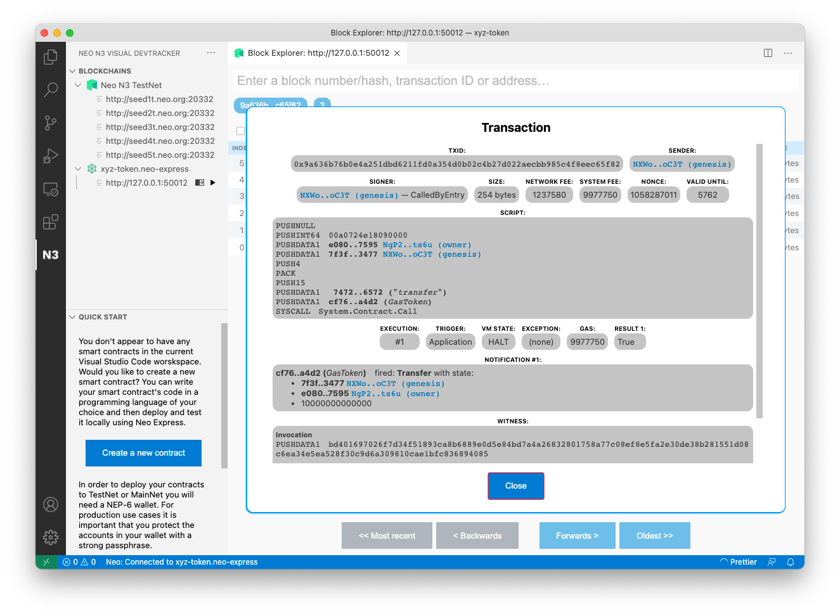840x616 pixels.
Task: Select the N3 Neo devtracker view
Action: 51,255
